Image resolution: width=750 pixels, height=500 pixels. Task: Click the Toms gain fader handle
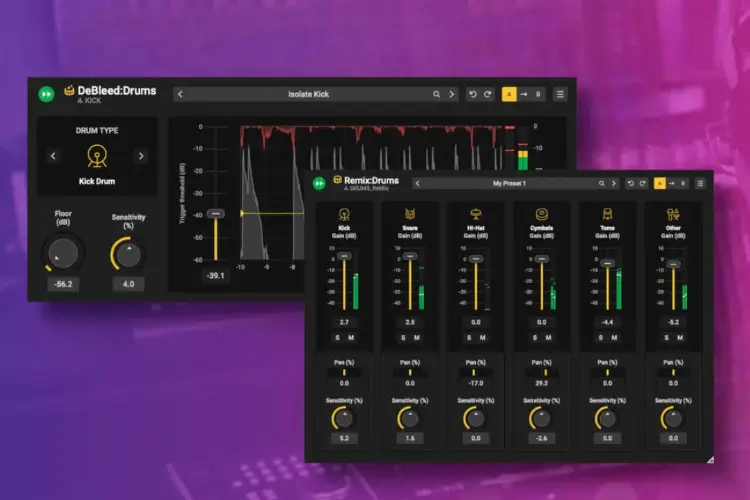pyautogui.click(x=607, y=264)
